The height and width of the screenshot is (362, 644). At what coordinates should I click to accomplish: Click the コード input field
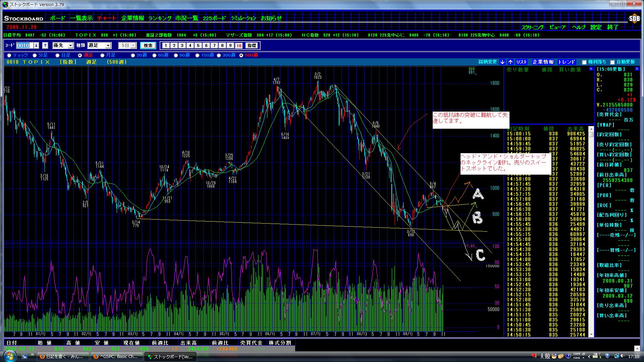coord(24,46)
